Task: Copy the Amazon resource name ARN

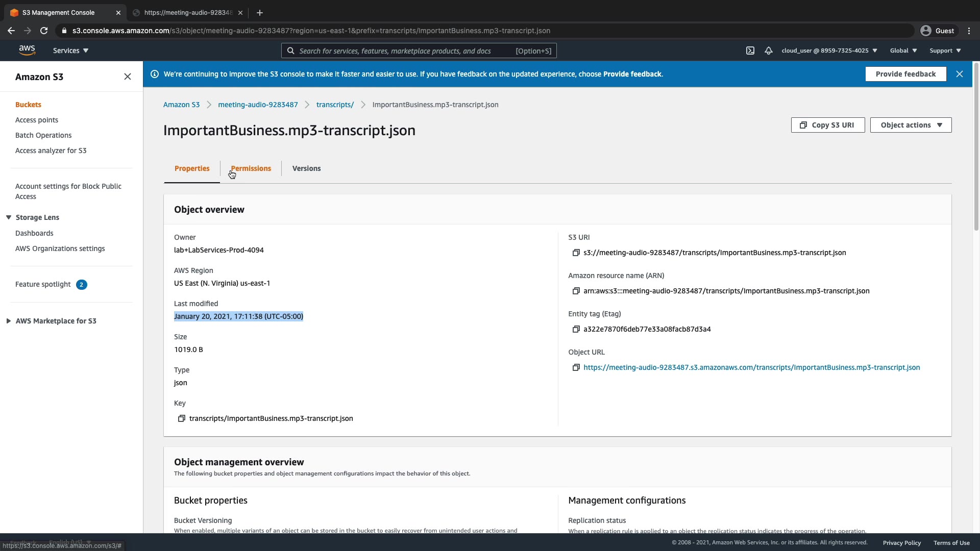Action: click(576, 291)
